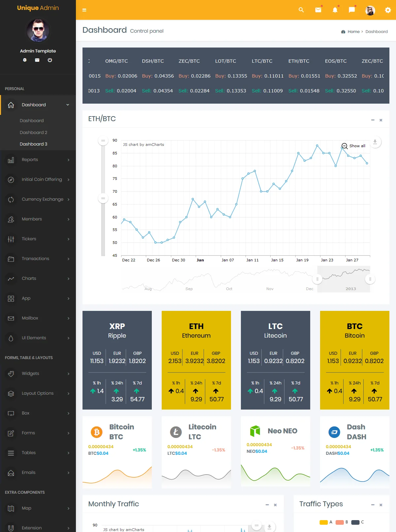Open the notifications bell icon
This screenshot has height=532, width=396.
335,10
